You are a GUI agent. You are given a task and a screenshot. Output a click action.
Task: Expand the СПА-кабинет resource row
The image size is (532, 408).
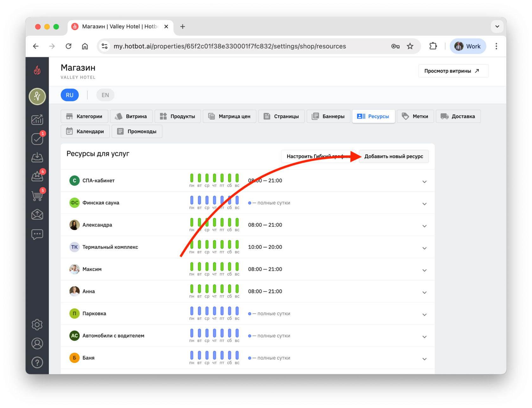[424, 182]
